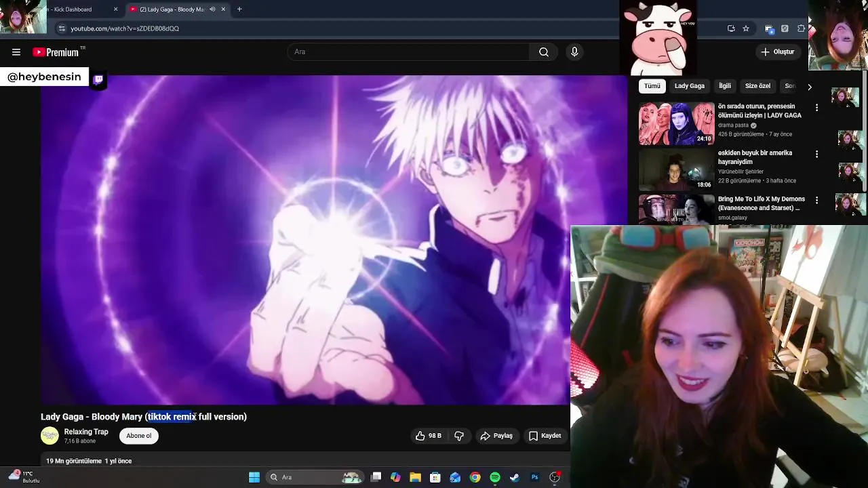Viewport: 868px width, 488px height.
Task: Select the Size özel filter chip
Action: (757, 86)
